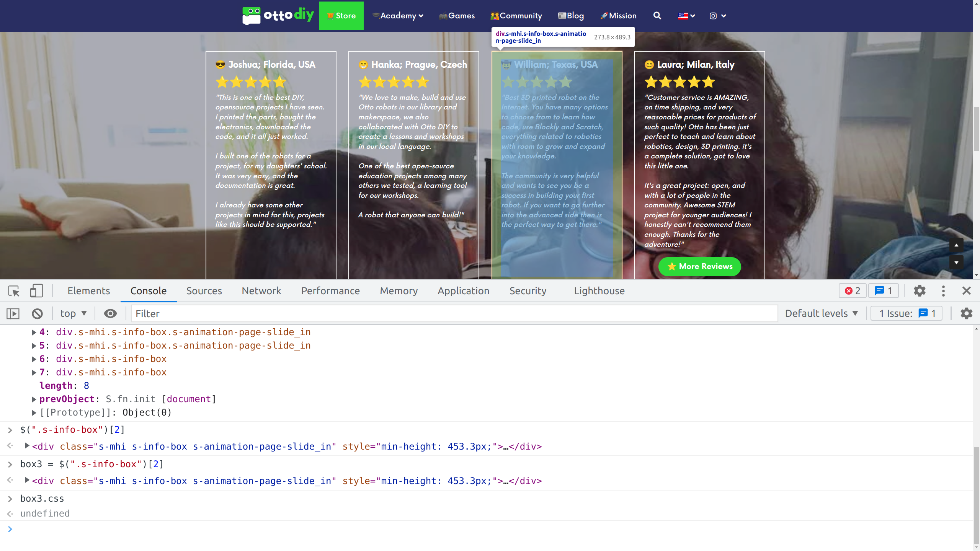
Task: Switch to the Network tab
Action: pos(261,291)
